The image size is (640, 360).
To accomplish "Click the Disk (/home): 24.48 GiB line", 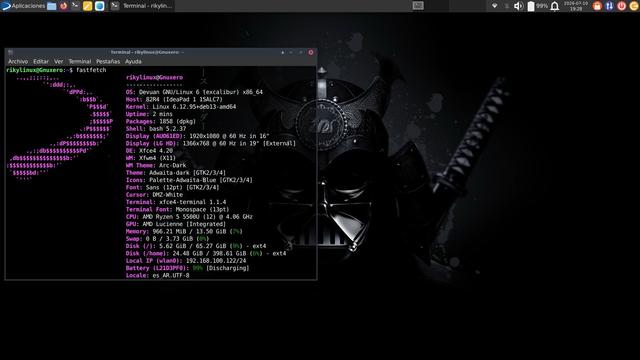I will tap(206, 254).
